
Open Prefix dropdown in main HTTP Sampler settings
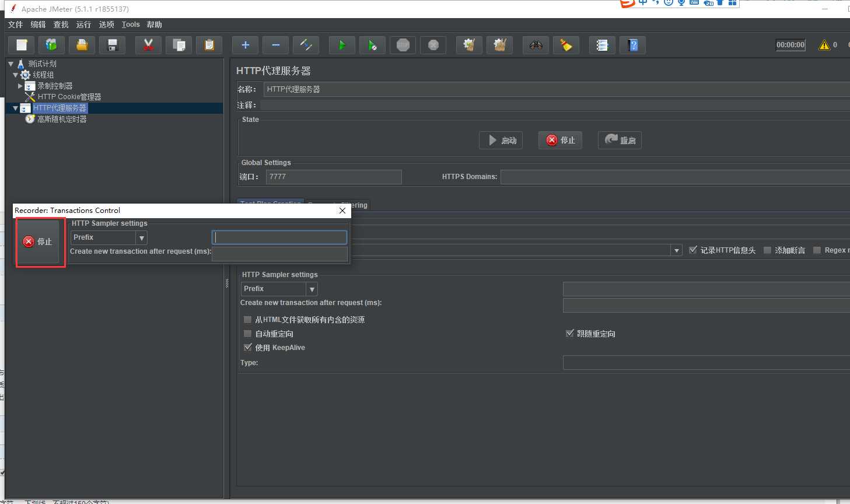click(312, 289)
